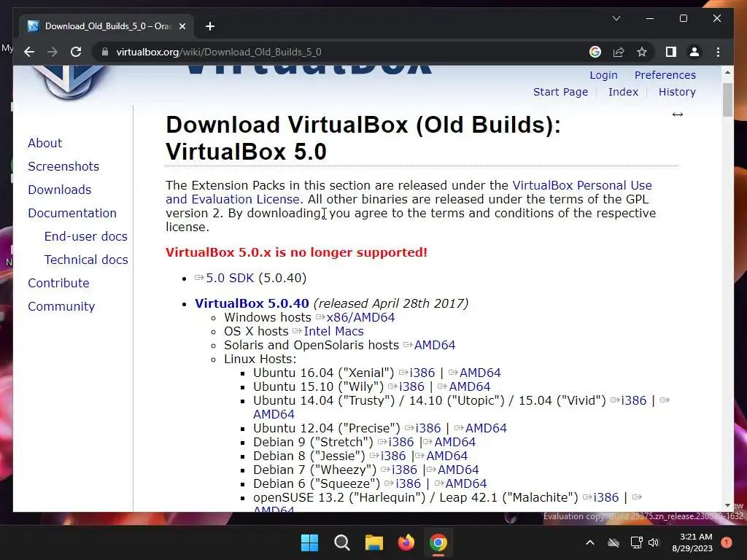The height and width of the screenshot is (560, 747).
Task: Reload the page with the refresh icon
Action: 76,52
